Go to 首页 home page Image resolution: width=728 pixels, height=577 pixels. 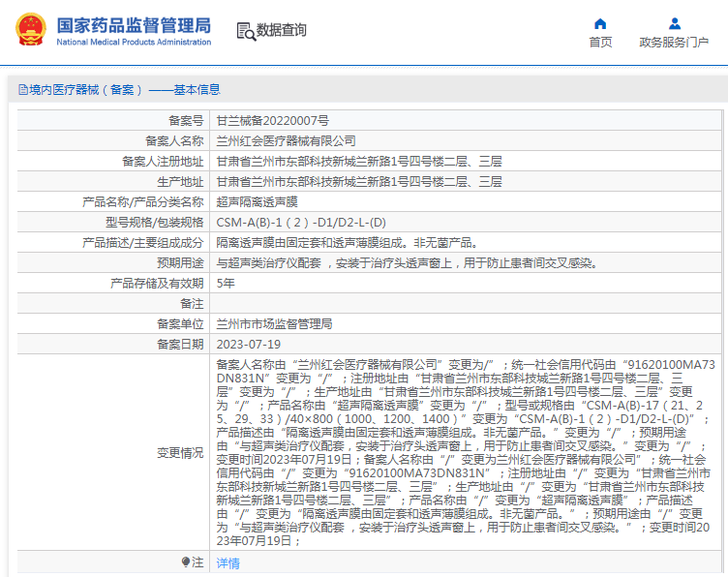(x=600, y=43)
